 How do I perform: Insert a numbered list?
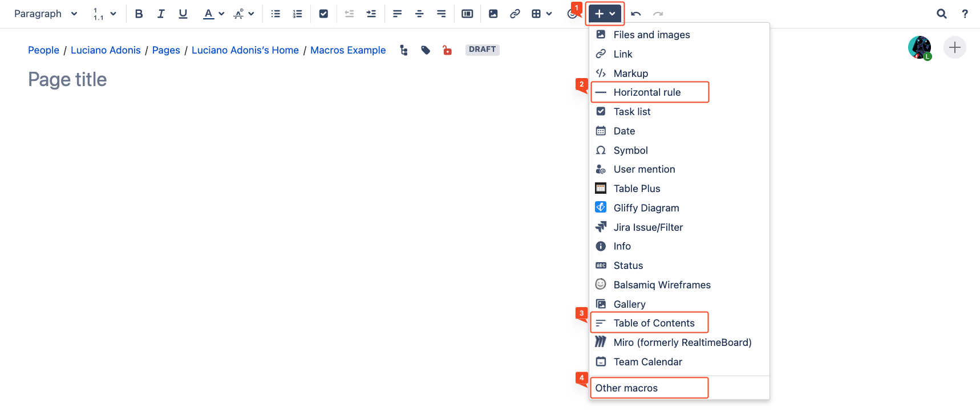click(x=297, y=14)
